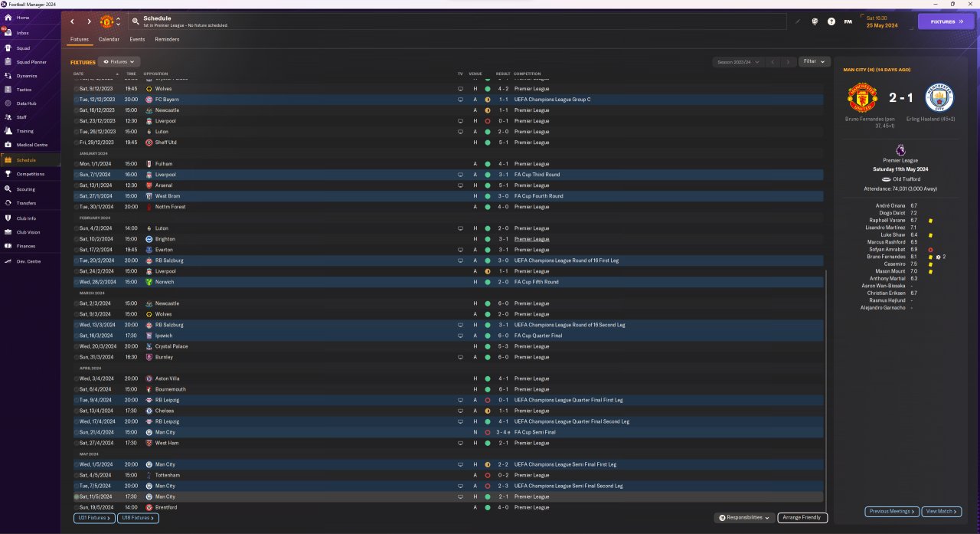Viewport: 980px width, 534px height.
Task: Open the Responsibilities dropdown
Action: (745, 518)
